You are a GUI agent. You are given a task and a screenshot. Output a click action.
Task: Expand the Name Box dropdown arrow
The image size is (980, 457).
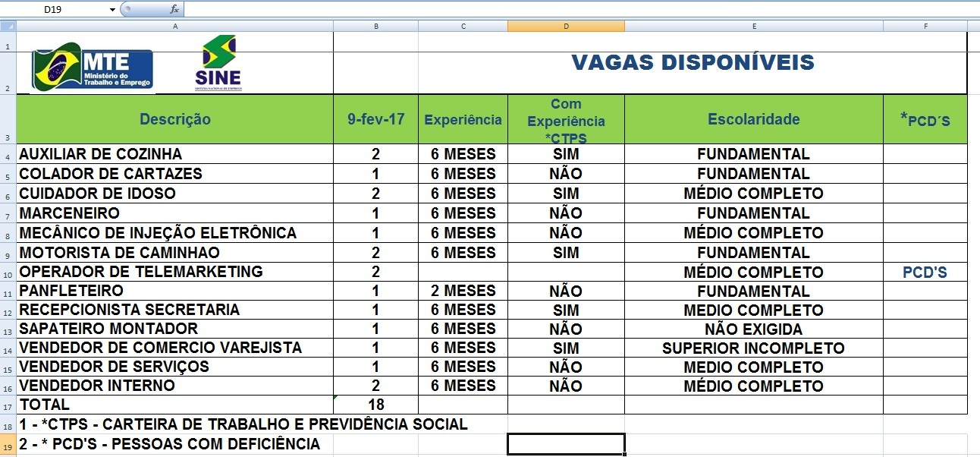(x=113, y=10)
